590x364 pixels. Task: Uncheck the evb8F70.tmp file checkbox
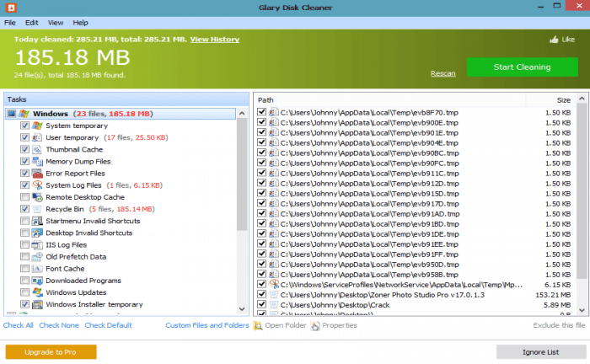coord(262,111)
